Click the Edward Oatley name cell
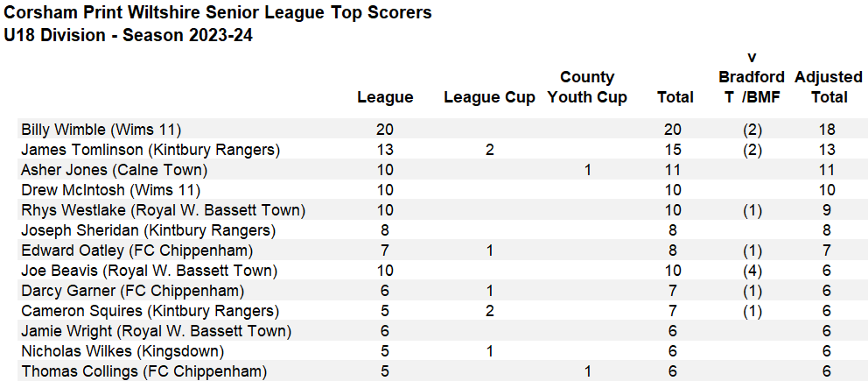The image size is (868, 381). coord(136,250)
